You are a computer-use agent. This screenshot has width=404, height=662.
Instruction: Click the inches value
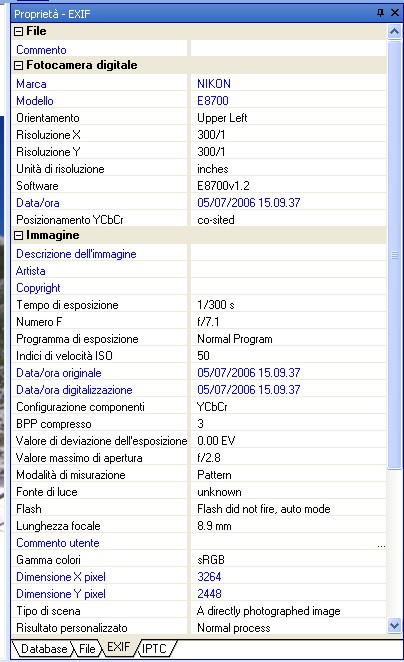tap(213, 169)
